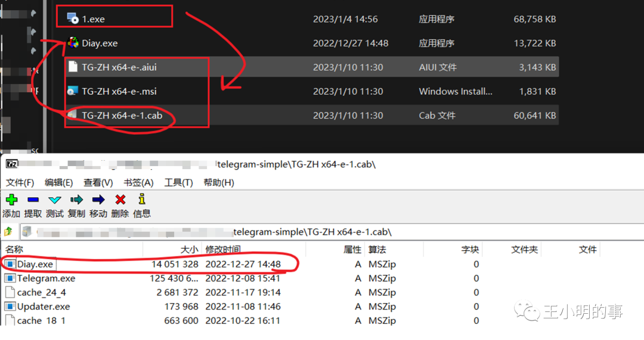Open the 编辑(E) menu
Screen dimensions: 644x340
[x=58, y=183]
